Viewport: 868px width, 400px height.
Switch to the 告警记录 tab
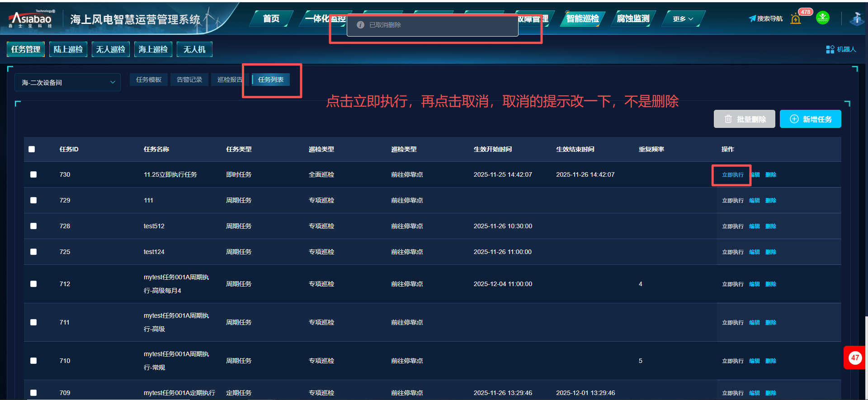point(189,80)
